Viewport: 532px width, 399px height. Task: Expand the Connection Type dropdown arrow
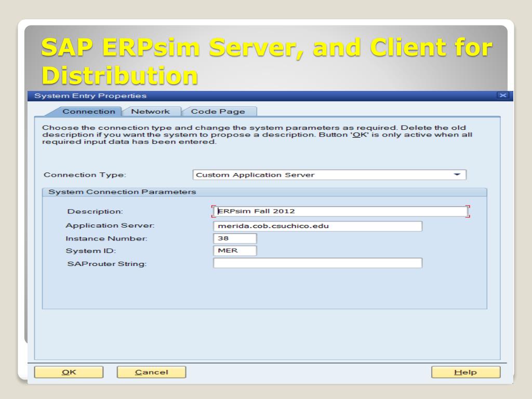[x=457, y=175]
